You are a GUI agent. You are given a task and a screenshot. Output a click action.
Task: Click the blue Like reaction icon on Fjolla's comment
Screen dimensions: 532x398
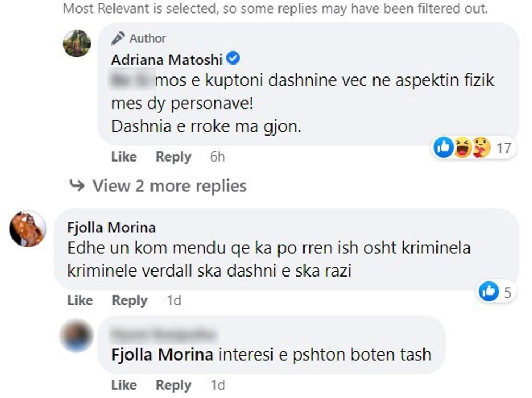(489, 291)
